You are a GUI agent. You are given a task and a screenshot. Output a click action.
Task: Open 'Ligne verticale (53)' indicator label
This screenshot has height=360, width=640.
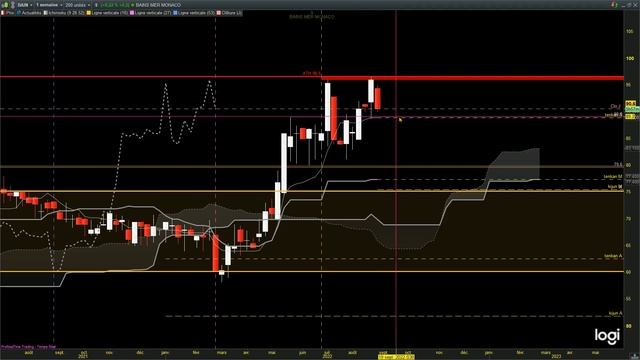[x=196, y=13]
